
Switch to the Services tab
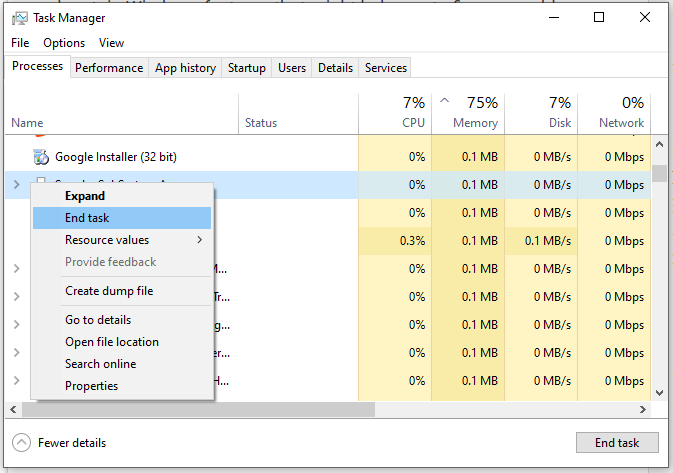(385, 68)
